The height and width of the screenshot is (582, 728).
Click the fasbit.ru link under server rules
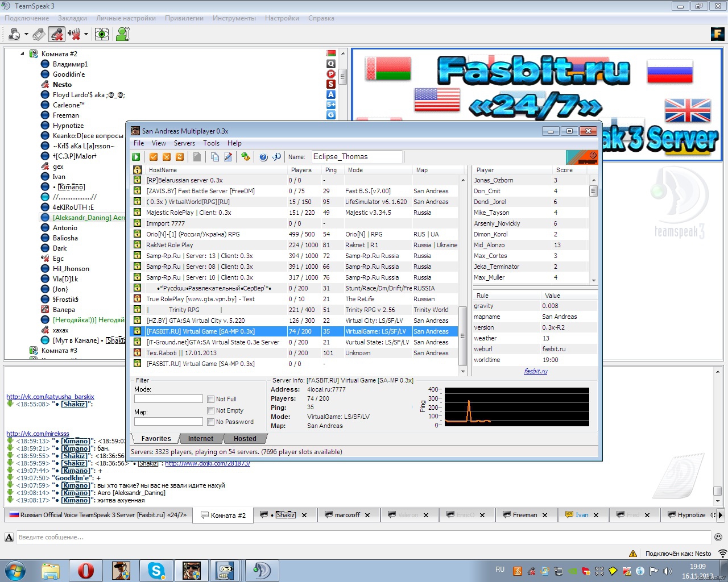(536, 371)
